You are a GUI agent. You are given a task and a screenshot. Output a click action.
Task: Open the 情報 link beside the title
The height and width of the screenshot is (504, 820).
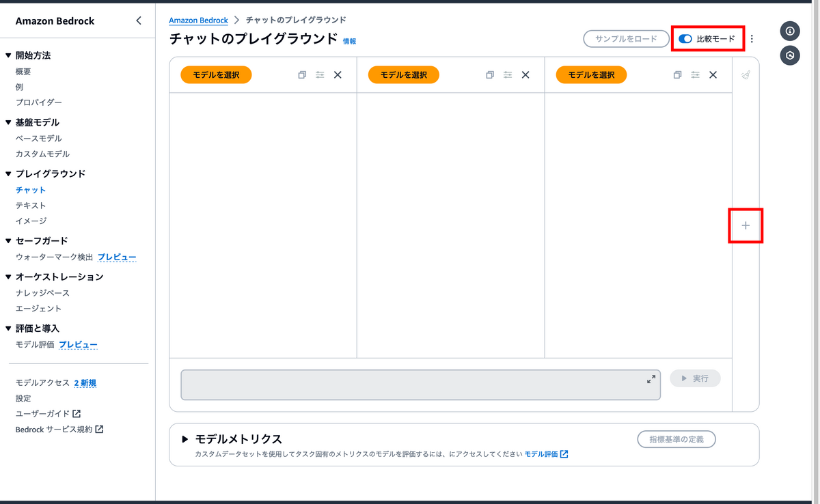[x=349, y=42]
